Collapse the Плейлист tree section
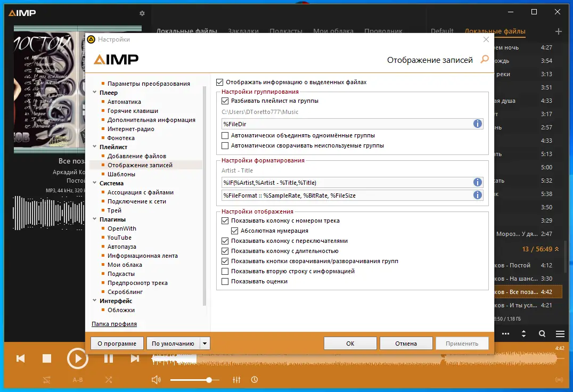The width and height of the screenshot is (573, 392). [95, 147]
